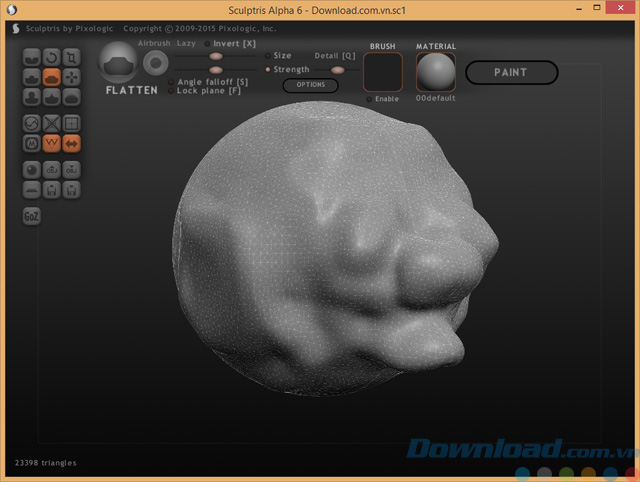
Task: Enable Angle falloff [S]
Action: pyautogui.click(x=209, y=82)
